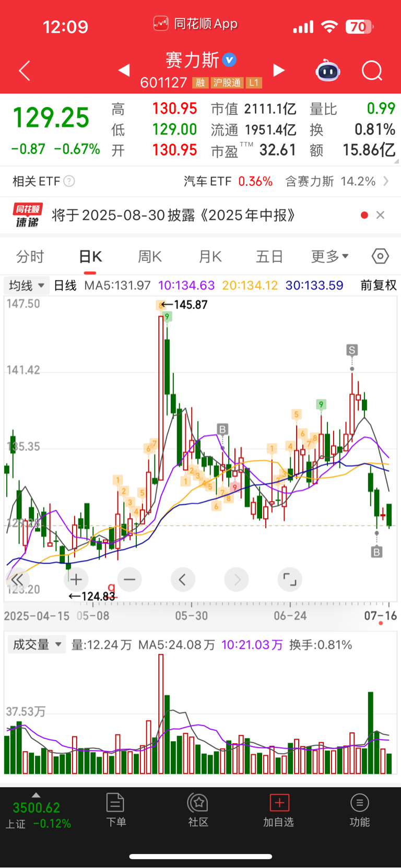Go back with the left chevron
This screenshot has height=868, width=401.
tap(25, 70)
